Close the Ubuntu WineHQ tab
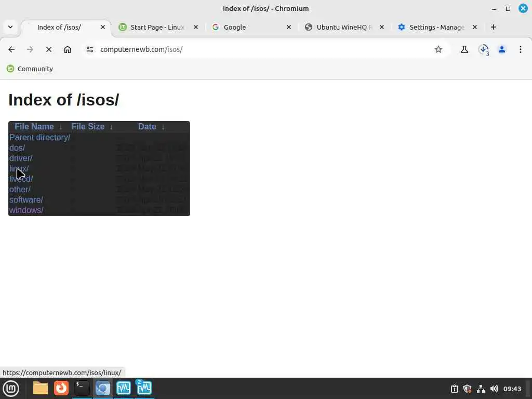The width and height of the screenshot is (532, 399). 382,27
